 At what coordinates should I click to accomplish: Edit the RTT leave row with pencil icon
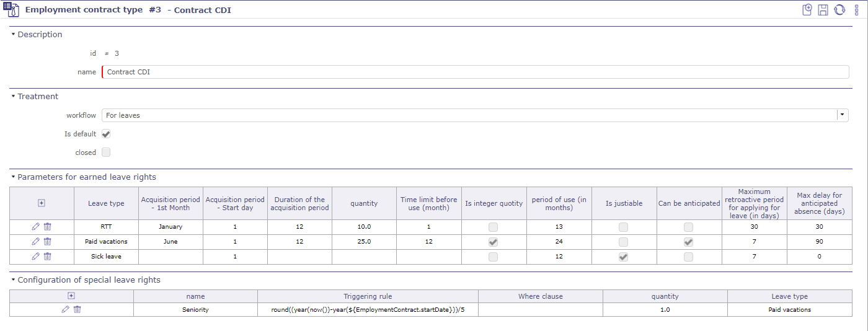point(35,227)
